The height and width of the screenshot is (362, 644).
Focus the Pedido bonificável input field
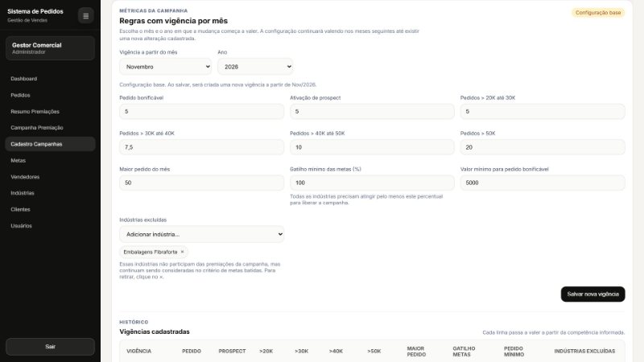(x=202, y=112)
